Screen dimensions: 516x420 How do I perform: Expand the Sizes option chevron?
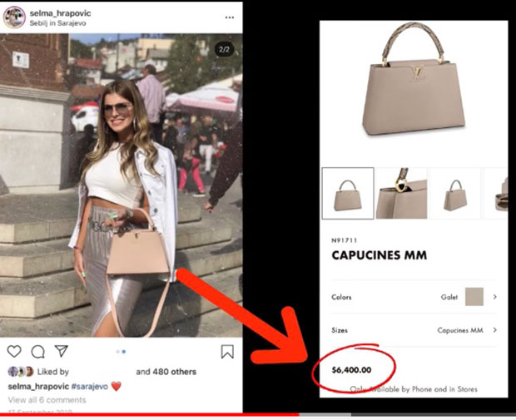tap(494, 330)
